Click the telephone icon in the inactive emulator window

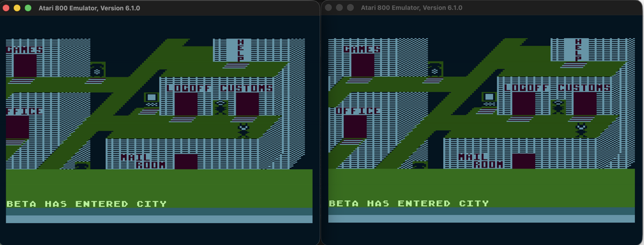click(x=435, y=70)
